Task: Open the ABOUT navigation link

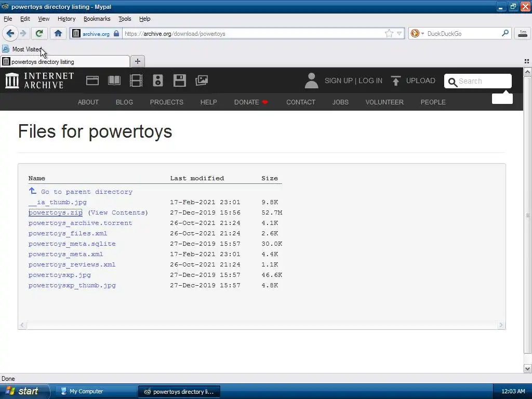Action: [x=88, y=102]
